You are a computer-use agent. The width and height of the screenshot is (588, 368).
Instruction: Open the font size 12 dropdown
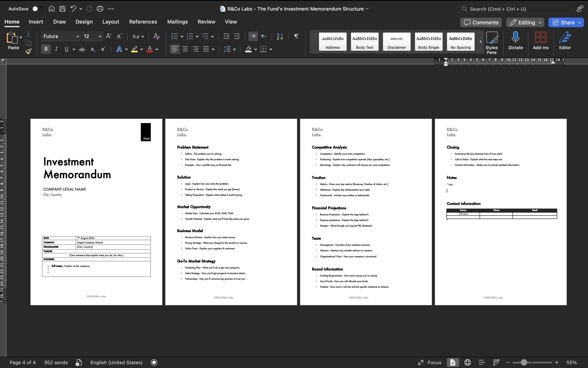[100, 36]
